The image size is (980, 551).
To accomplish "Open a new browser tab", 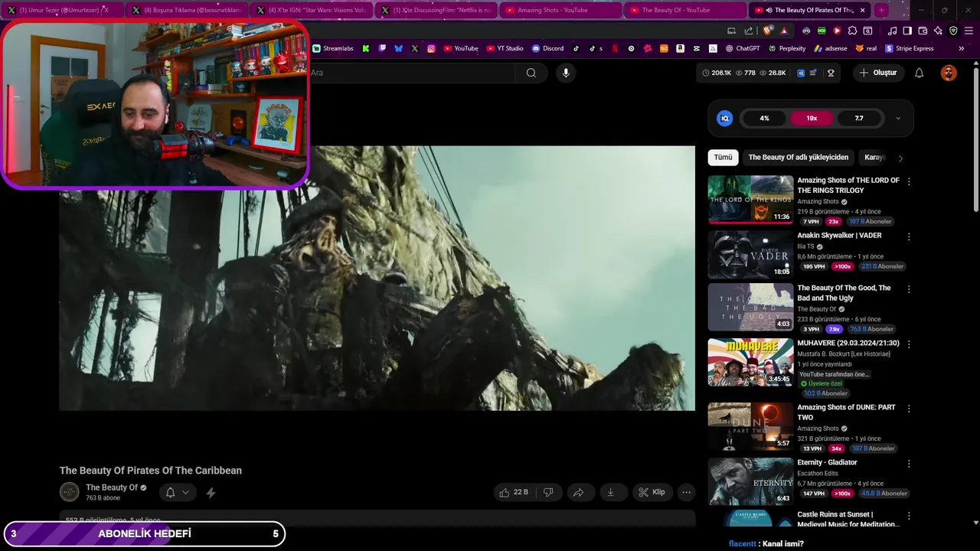I will [881, 10].
